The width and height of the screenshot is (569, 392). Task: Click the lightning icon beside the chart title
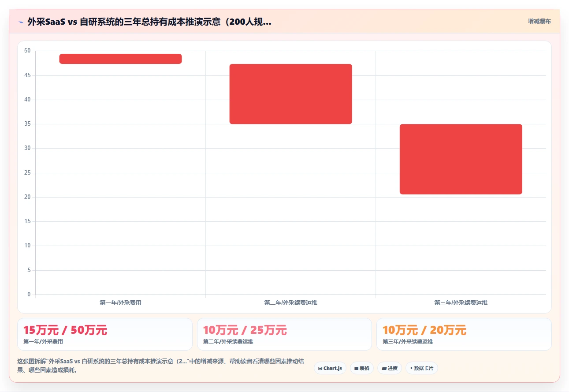(21, 22)
